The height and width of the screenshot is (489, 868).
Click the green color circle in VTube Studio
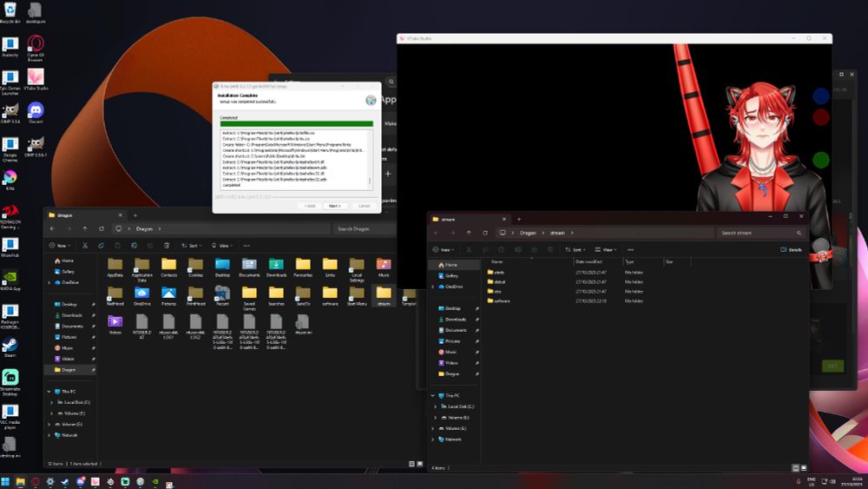(821, 160)
